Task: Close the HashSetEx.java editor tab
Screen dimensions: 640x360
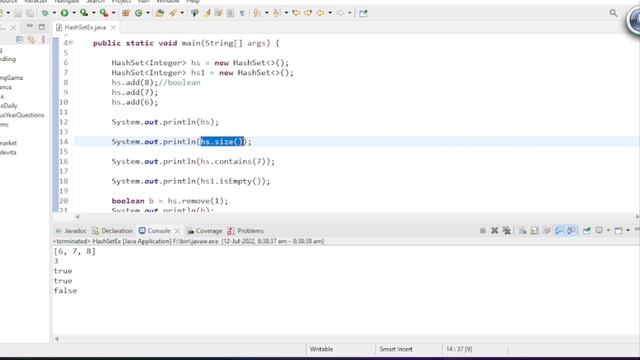Action: point(113,27)
